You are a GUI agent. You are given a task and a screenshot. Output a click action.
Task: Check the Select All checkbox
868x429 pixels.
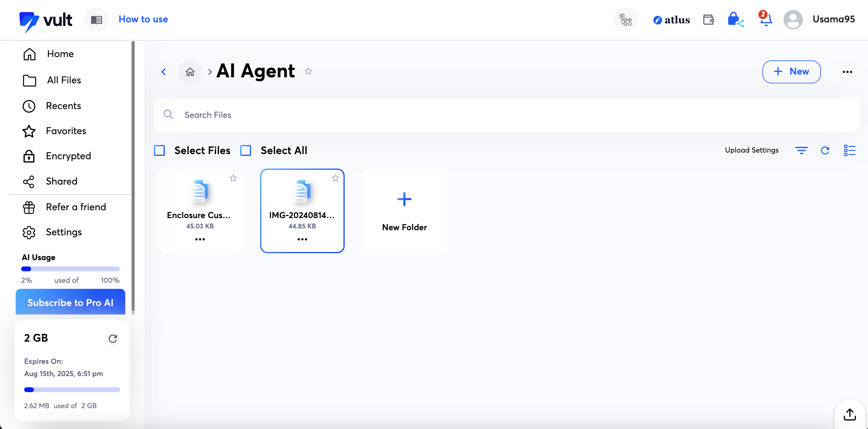point(246,150)
